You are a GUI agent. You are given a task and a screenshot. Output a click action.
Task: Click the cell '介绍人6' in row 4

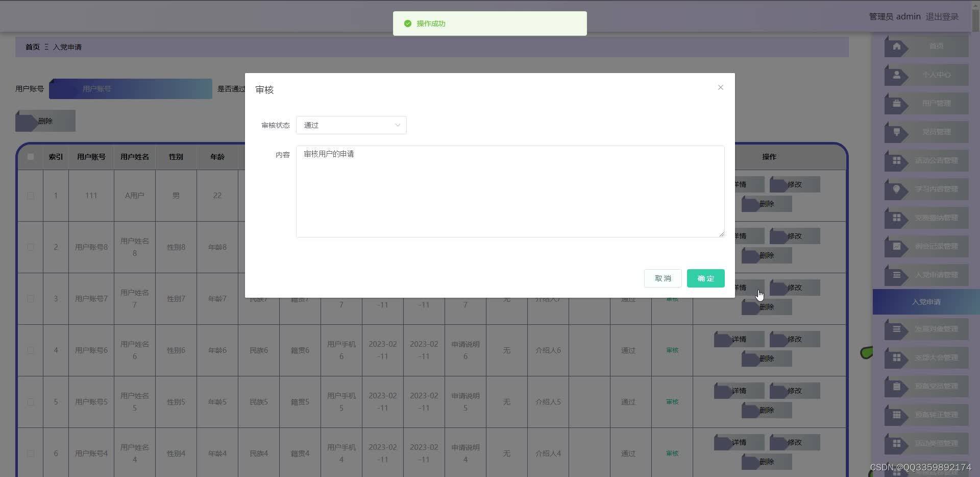tap(548, 350)
